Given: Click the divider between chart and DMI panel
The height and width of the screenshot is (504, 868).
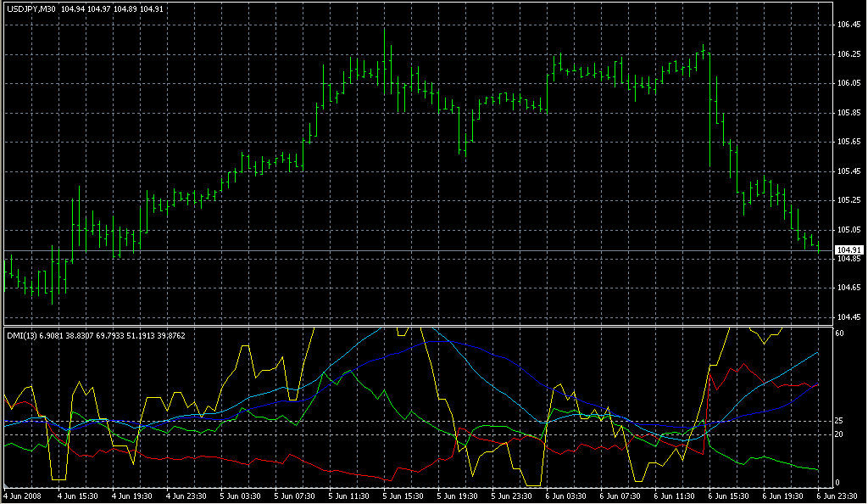Looking at the screenshot, I should tap(417, 325).
